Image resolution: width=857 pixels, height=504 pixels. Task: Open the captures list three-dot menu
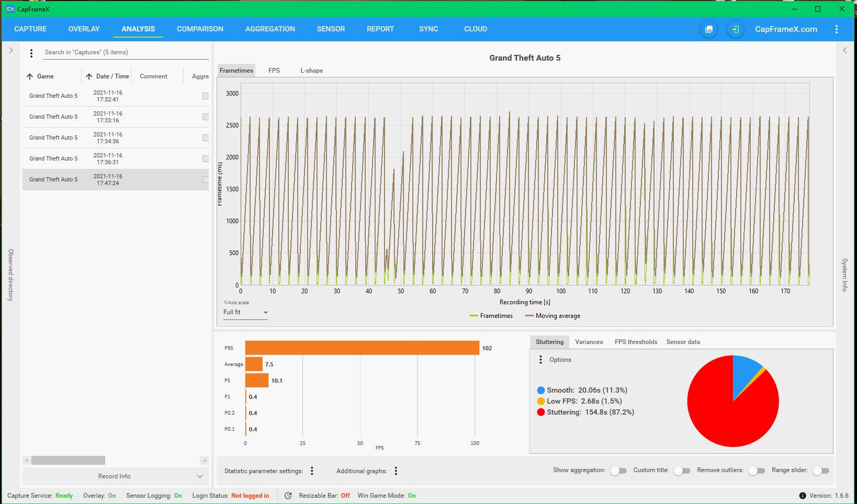[x=31, y=53]
